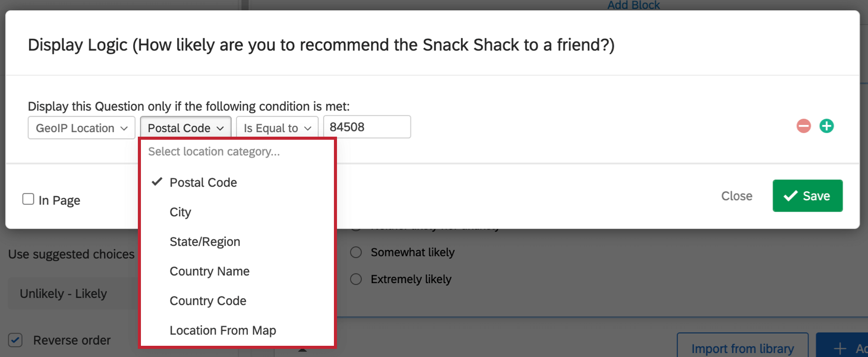Select the Extremely likely radio button
868x357 pixels.
pos(355,279)
